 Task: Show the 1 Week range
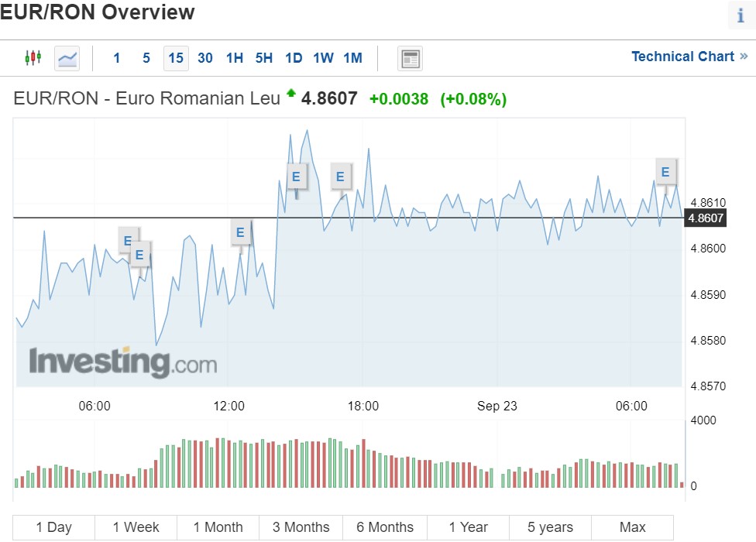pos(136,527)
